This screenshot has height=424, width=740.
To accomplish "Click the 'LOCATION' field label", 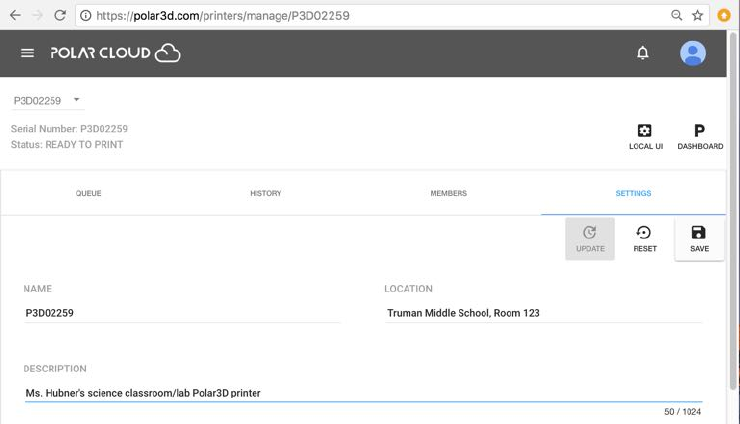I will click(x=408, y=288).
